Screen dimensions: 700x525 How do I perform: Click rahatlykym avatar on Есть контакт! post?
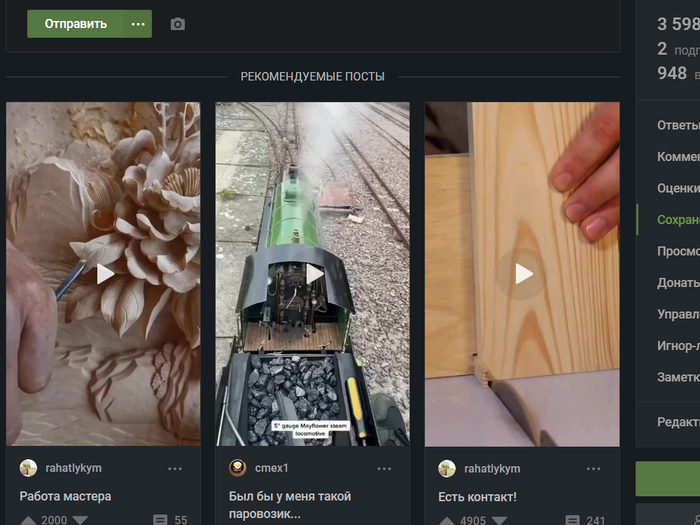coord(447,469)
